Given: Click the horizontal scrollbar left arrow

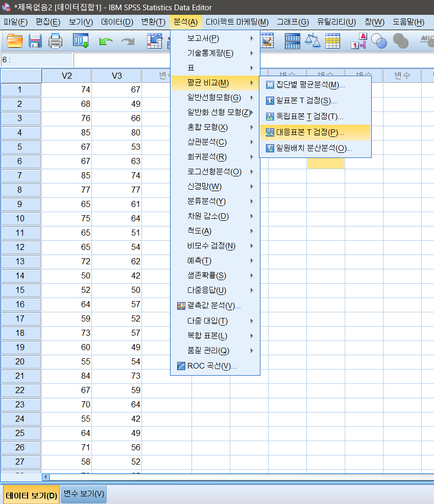Looking at the screenshot, I should click(x=45, y=477).
